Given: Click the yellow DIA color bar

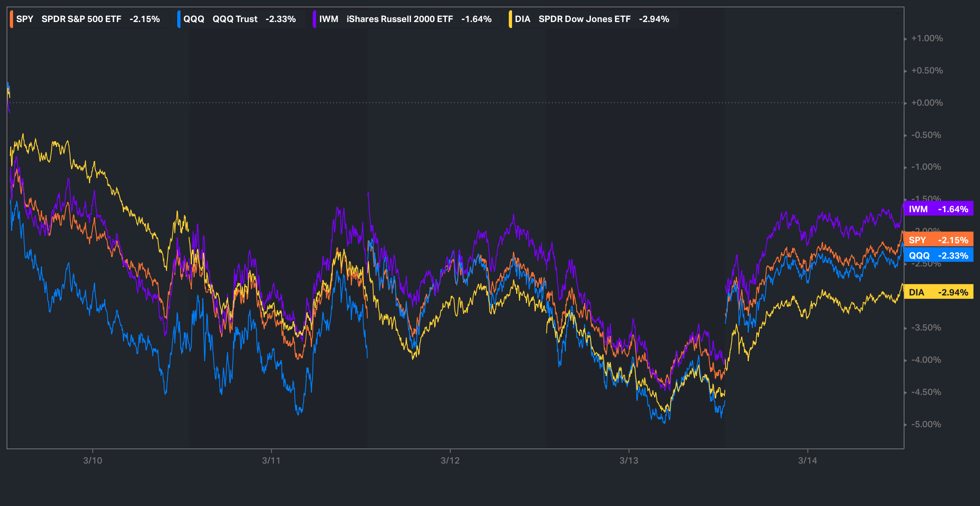Looking at the screenshot, I should [510, 19].
